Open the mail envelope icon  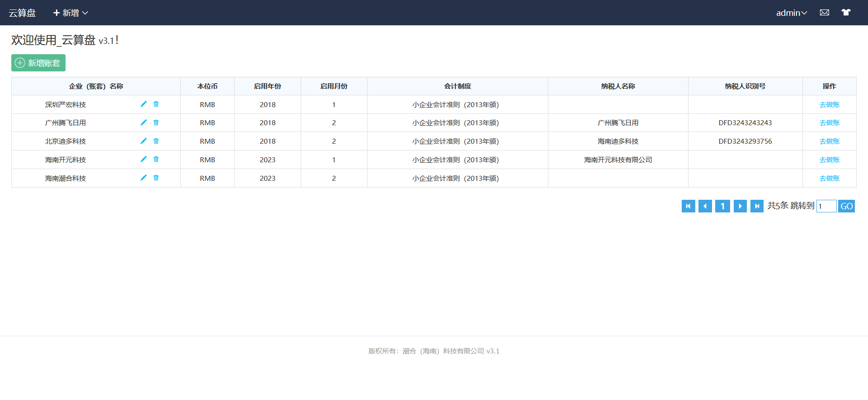point(825,13)
